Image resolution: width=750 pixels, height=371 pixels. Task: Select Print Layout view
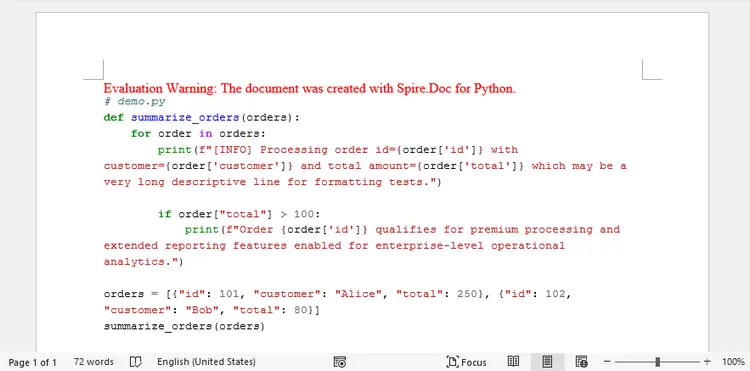pyautogui.click(x=547, y=362)
